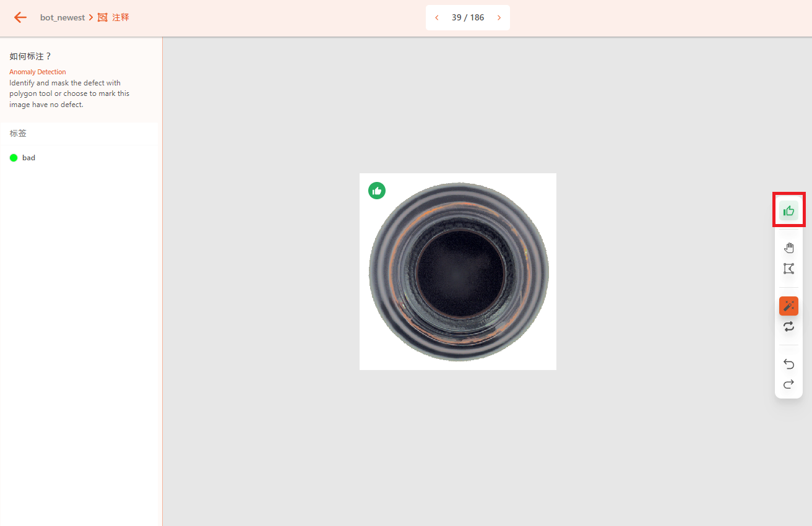The height and width of the screenshot is (526, 812).
Task: Undo the last annotation action
Action: click(788, 363)
